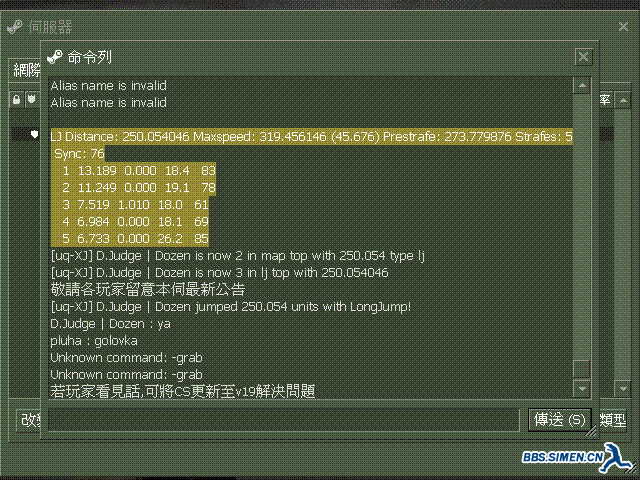The image size is (640, 480).
Task: Click the 'now 2 in map top' line
Action: pos(238,256)
